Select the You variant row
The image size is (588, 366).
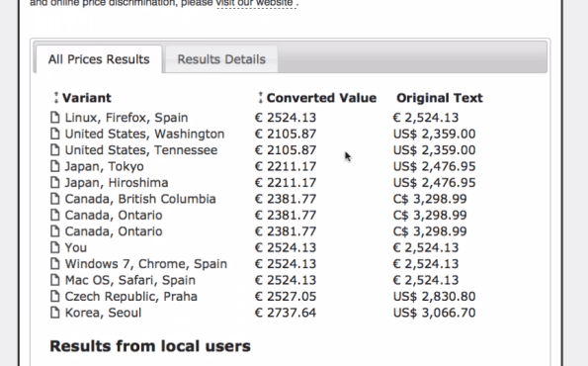point(76,247)
